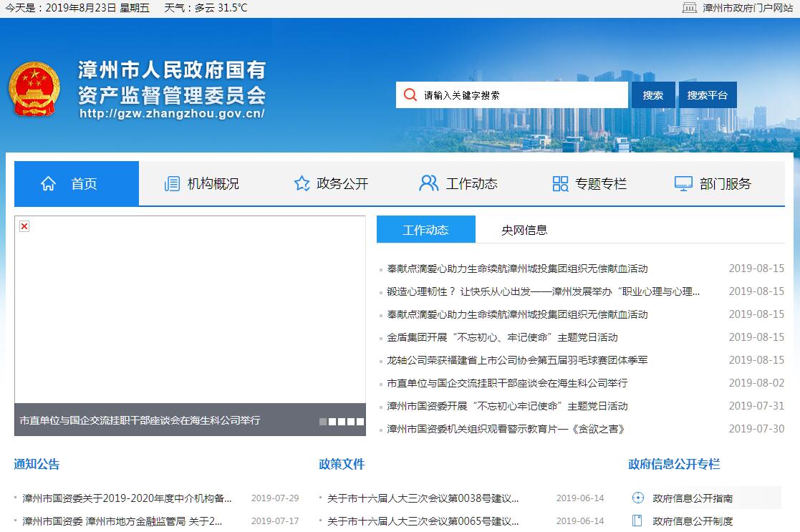Select the first carousel slide indicator dot
800x532 pixels.
point(323,422)
